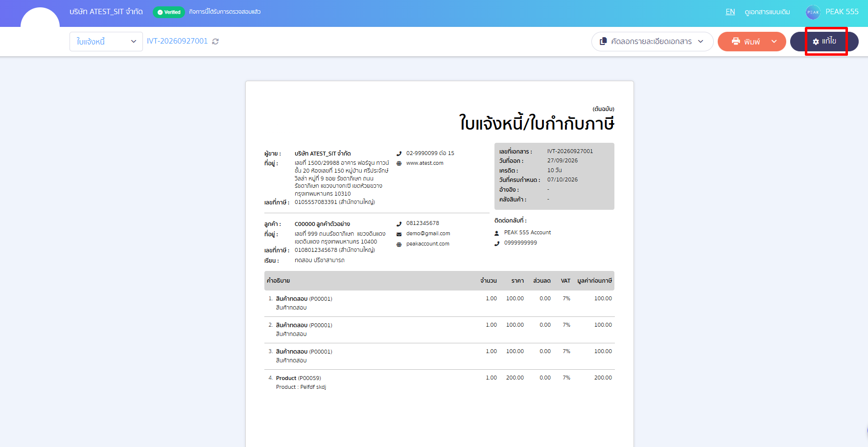The width and height of the screenshot is (868, 447).
Task: Click the แก้ไข edit button
Action: point(824,42)
